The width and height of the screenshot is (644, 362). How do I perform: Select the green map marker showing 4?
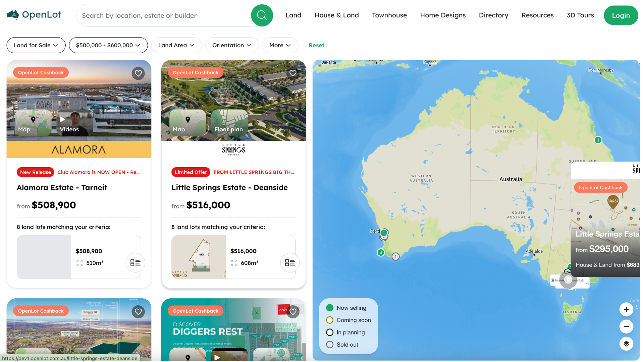point(381,252)
